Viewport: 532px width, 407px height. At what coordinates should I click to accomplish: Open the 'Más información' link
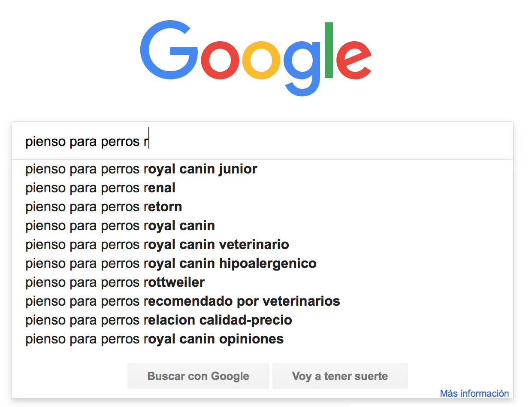click(475, 393)
